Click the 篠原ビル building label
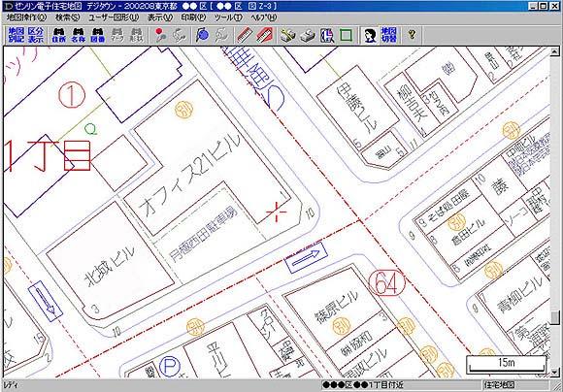This screenshot has height=392, width=563. (x=337, y=306)
